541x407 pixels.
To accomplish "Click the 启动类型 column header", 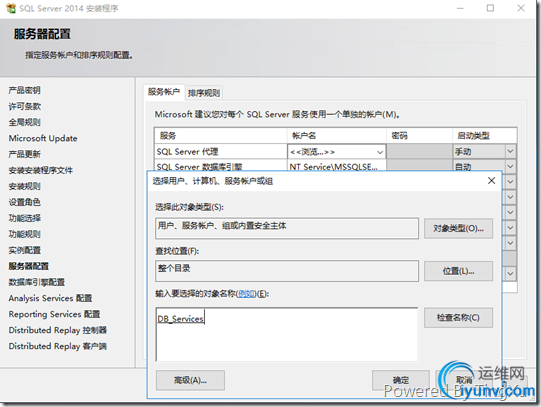I will [x=484, y=136].
